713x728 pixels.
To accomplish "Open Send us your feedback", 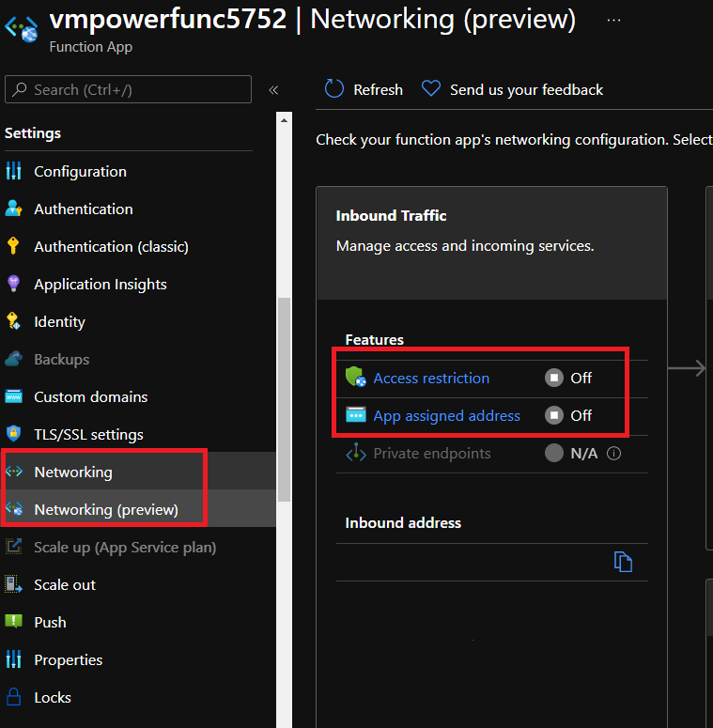I will (x=526, y=89).
